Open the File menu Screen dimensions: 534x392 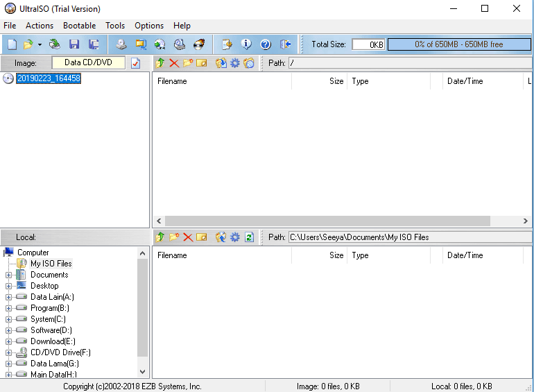[10, 26]
